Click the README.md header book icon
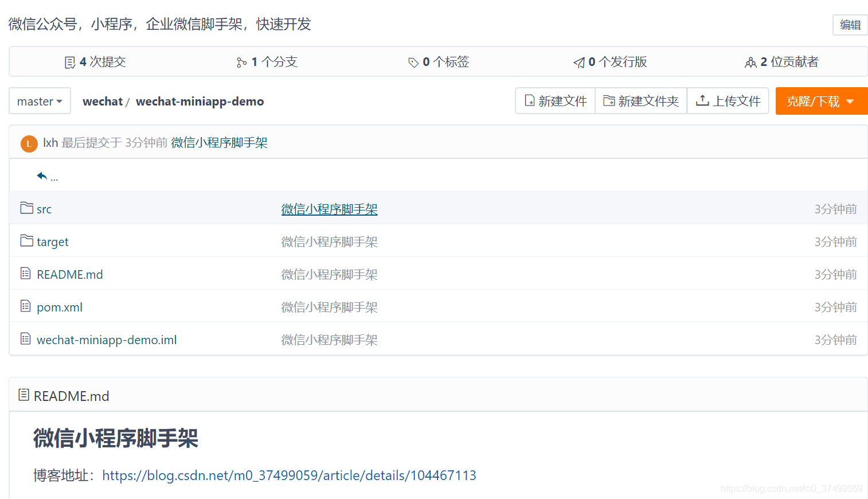868x499 pixels. tap(24, 395)
